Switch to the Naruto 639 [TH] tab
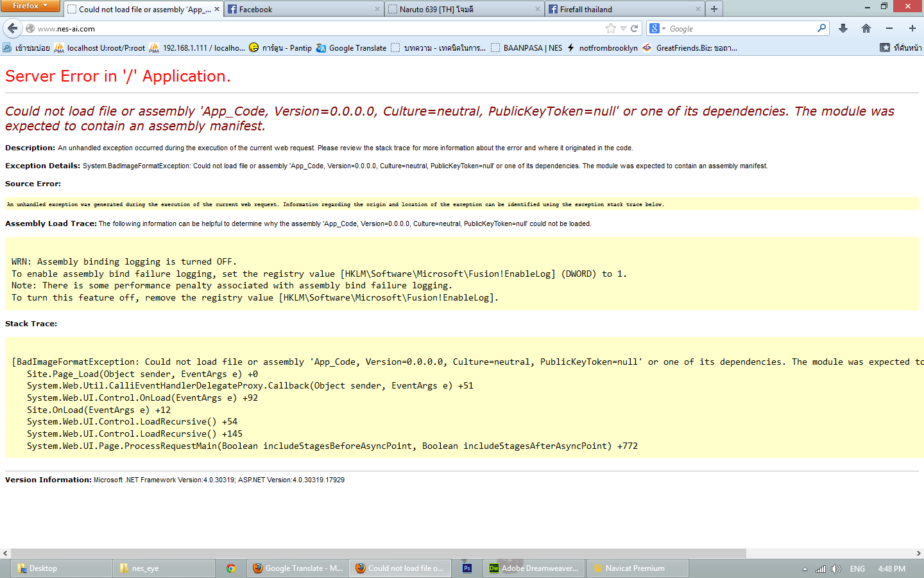This screenshot has height=578, width=924. (x=464, y=9)
